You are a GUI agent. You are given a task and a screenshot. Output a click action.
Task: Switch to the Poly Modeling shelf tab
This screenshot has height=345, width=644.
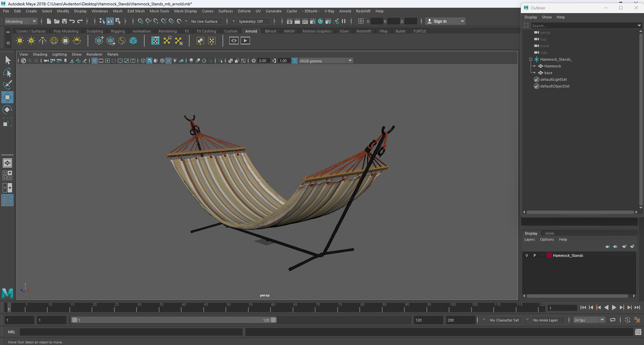point(66,31)
